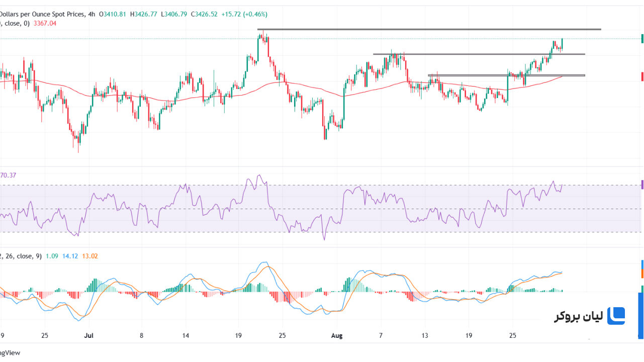Click the Persian Lian Broker brand text
Screen dimensions: 644x362
click(578, 316)
